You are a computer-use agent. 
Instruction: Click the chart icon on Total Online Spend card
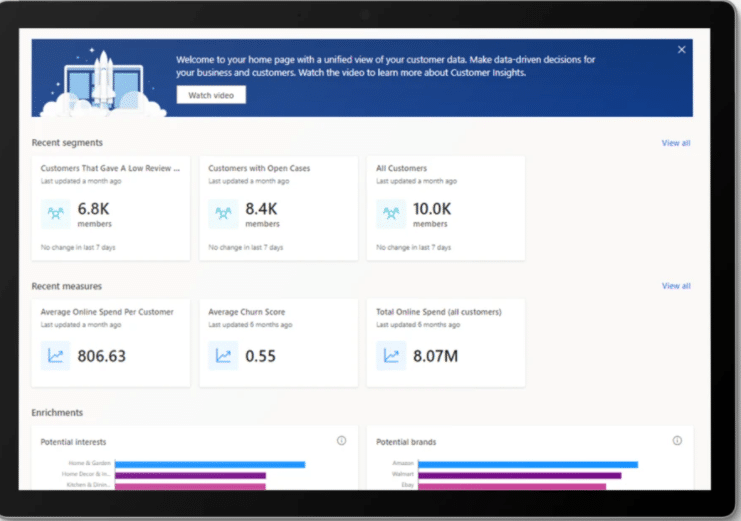(391, 356)
